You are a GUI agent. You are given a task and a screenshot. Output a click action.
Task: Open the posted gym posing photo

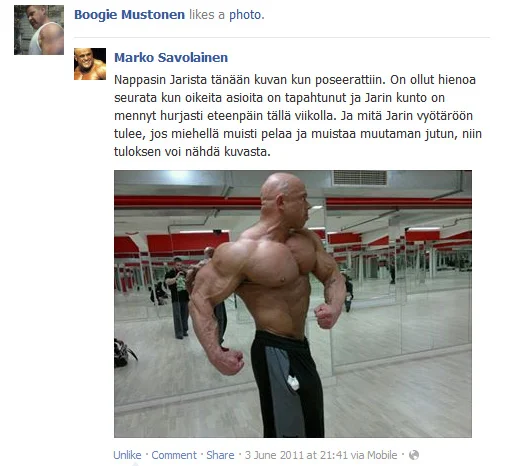[293, 304]
